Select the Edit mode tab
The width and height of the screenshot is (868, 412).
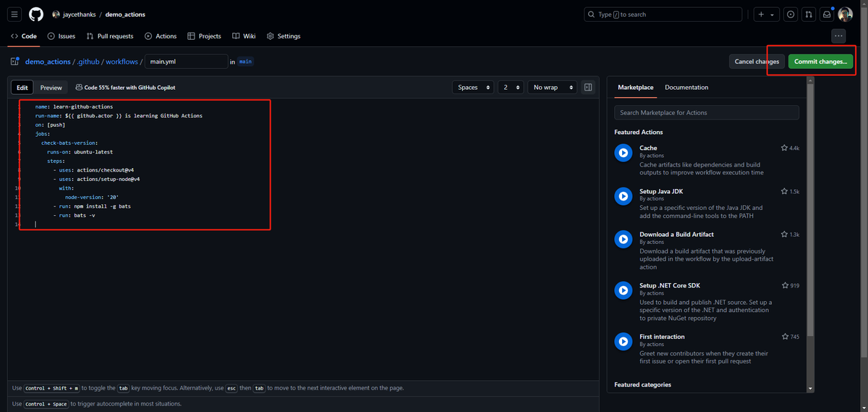click(22, 88)
